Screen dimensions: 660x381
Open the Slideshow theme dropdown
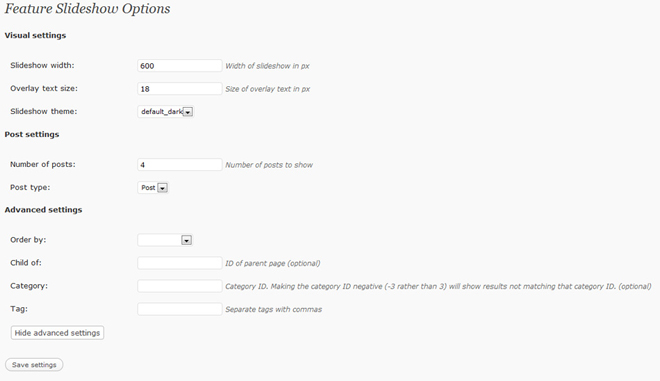pos(165,112)
